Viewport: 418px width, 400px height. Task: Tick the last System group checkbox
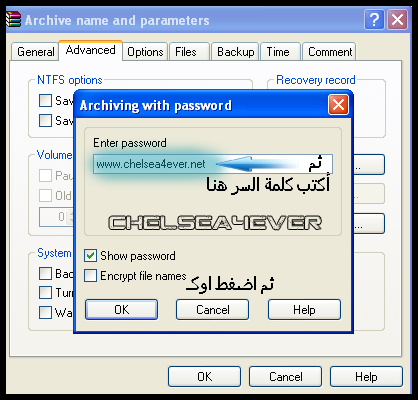(45, 312)
